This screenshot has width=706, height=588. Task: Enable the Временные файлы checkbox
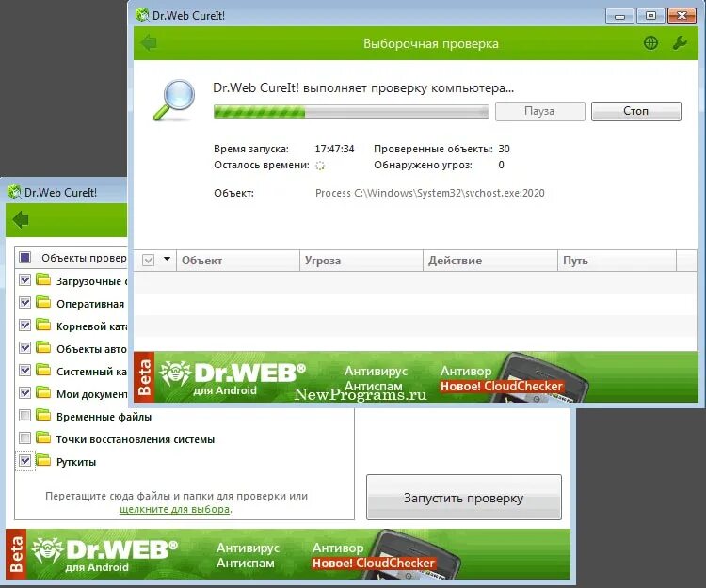25,415
